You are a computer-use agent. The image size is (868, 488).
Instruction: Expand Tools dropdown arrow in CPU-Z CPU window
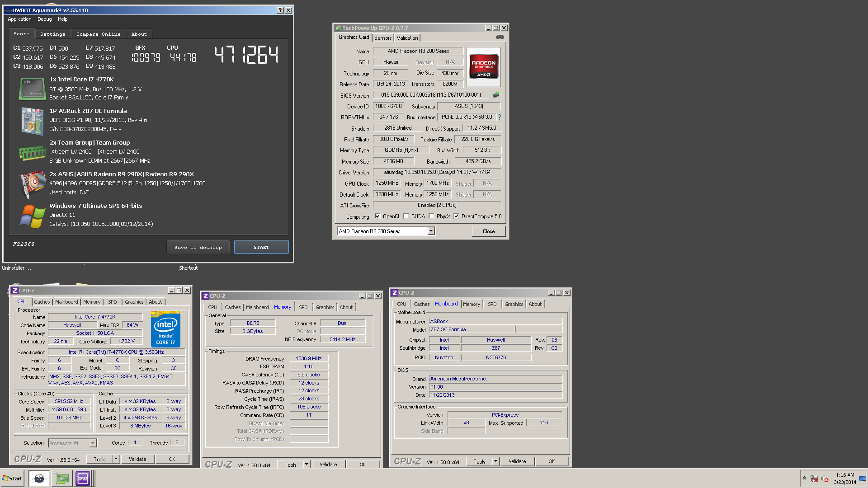(116, 459)
